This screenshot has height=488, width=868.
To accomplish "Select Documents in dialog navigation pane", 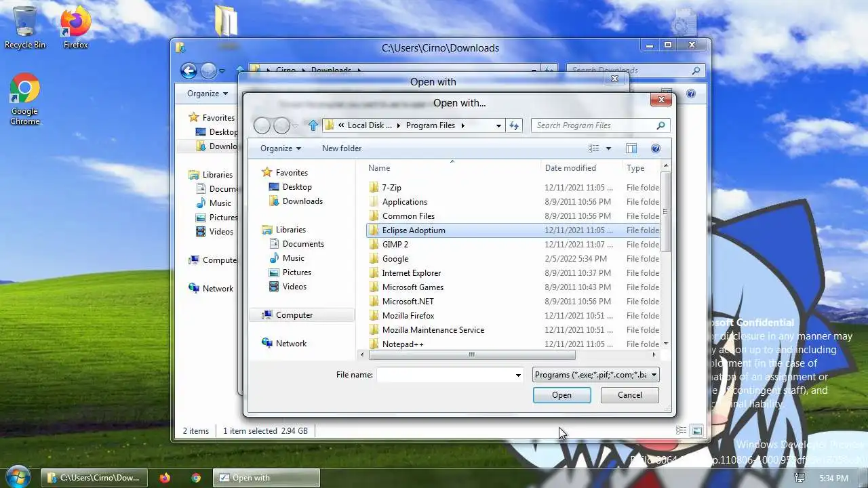I will (303, 244).
